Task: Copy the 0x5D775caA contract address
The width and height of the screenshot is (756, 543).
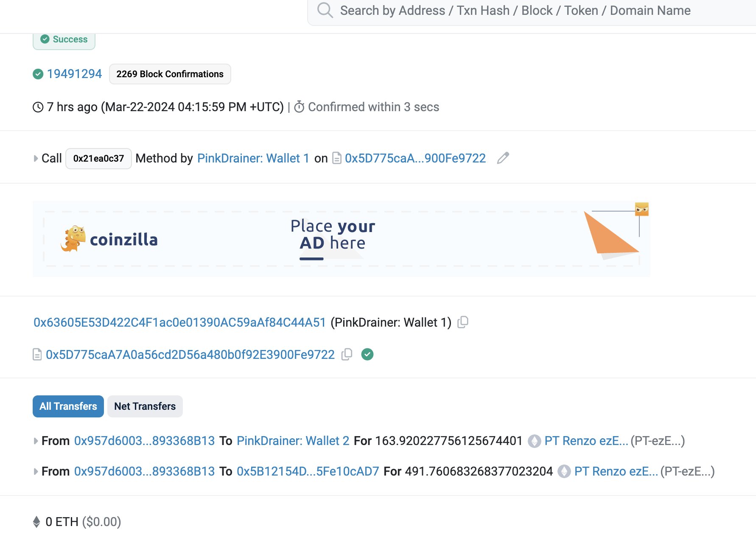Action: click(x=347, y=354)
